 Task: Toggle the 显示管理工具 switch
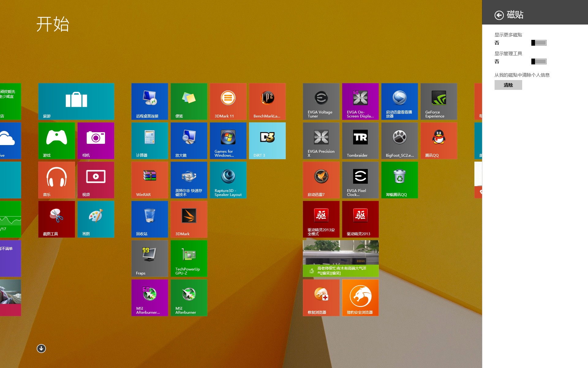(x=539, y=62)
